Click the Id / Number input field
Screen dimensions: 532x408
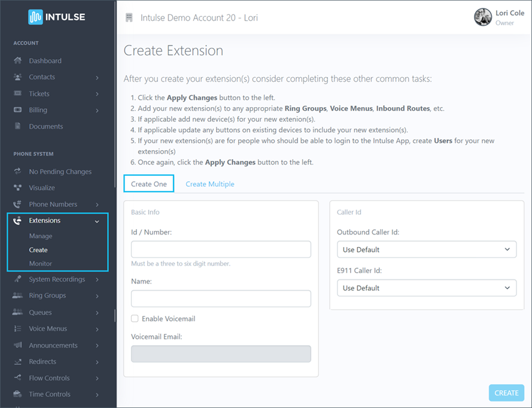(220, 249)
